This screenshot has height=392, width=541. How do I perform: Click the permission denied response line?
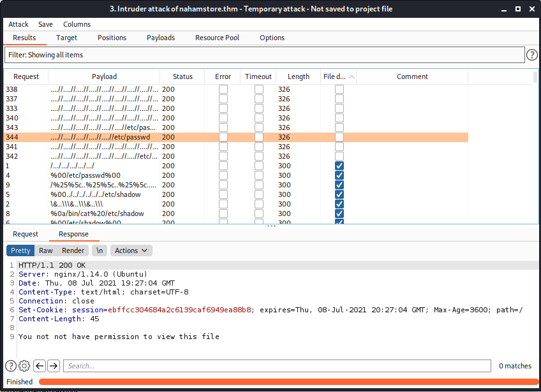119,337
